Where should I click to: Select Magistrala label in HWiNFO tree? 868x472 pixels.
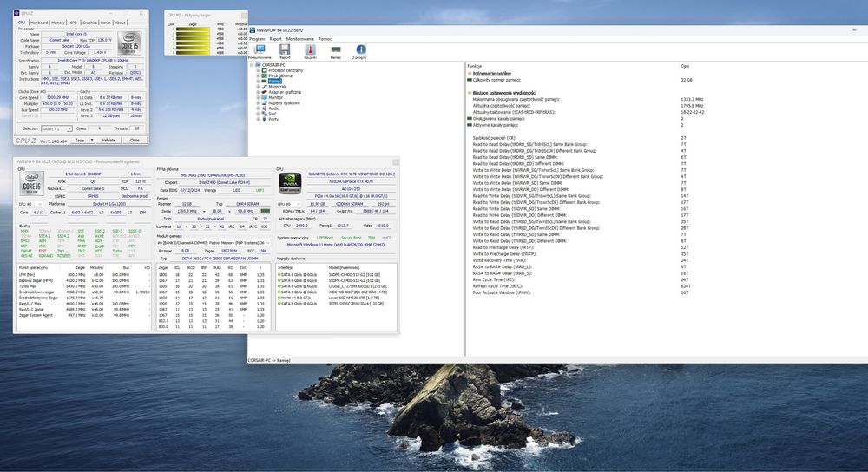click(x=278, y=87)
